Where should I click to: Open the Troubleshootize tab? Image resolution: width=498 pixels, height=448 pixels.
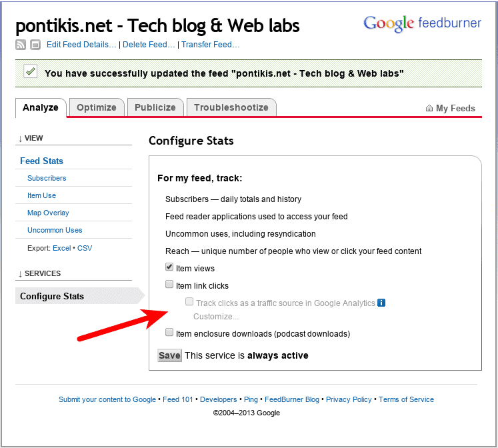coord(231,107)
